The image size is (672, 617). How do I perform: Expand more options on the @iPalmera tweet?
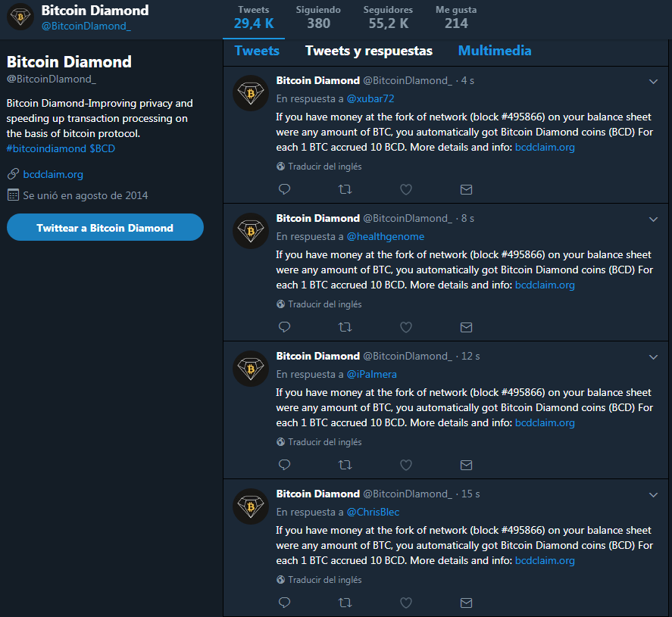(x=653, y=357)
